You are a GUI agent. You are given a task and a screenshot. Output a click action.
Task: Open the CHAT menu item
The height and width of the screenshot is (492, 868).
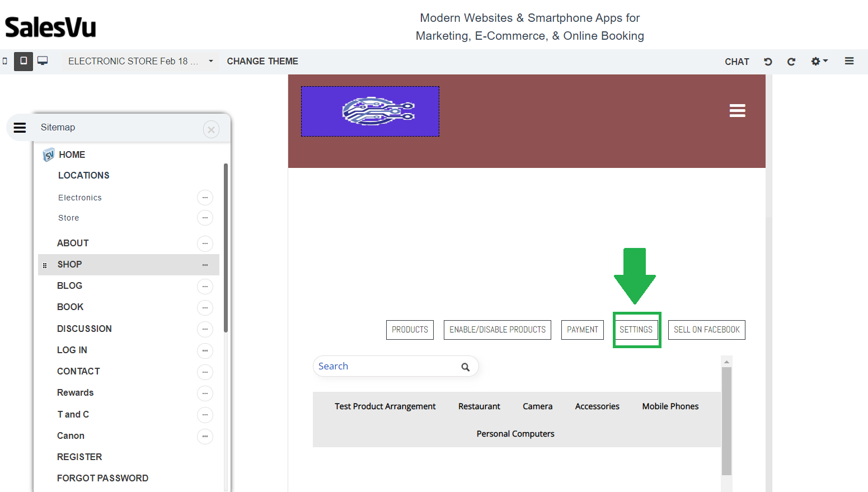point(736,62)
